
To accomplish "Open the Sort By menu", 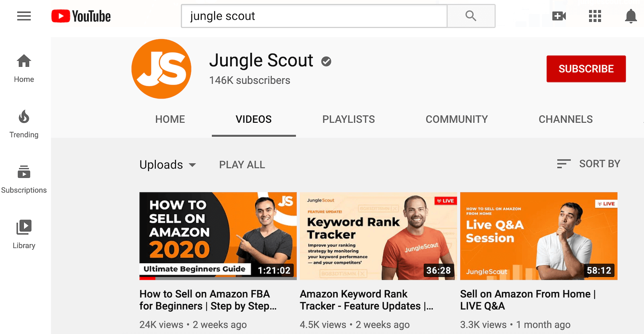I will (588, 164).
